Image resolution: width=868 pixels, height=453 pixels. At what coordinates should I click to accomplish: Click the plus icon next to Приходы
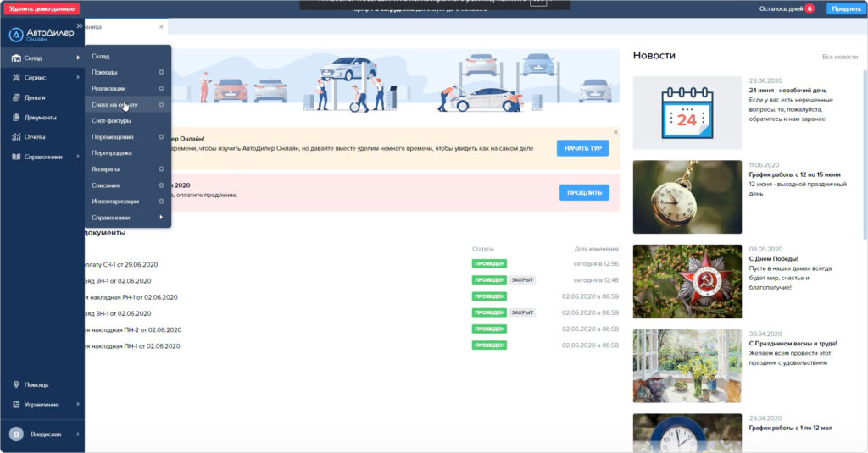(161, 72)
